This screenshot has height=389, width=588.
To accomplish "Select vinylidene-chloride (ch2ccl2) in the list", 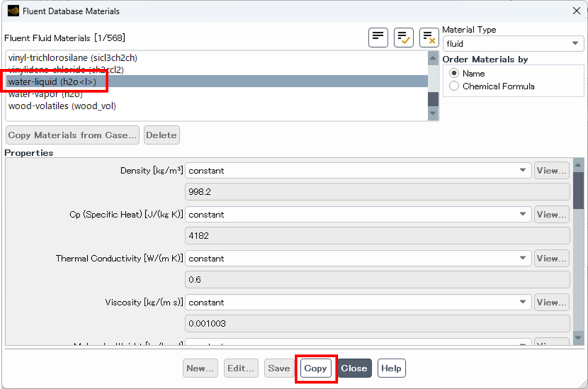I will (x=217, y=70).
